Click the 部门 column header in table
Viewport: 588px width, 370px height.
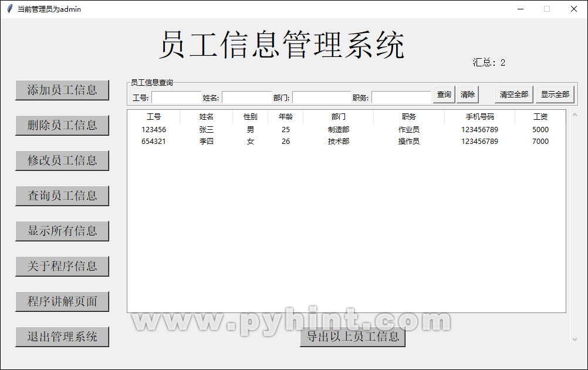pos(338,117)
